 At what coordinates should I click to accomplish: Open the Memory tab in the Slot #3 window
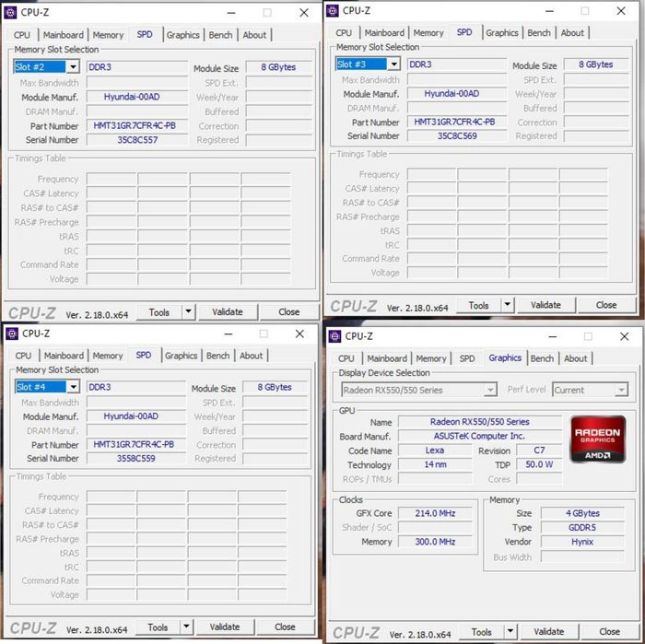pos(428,33)
